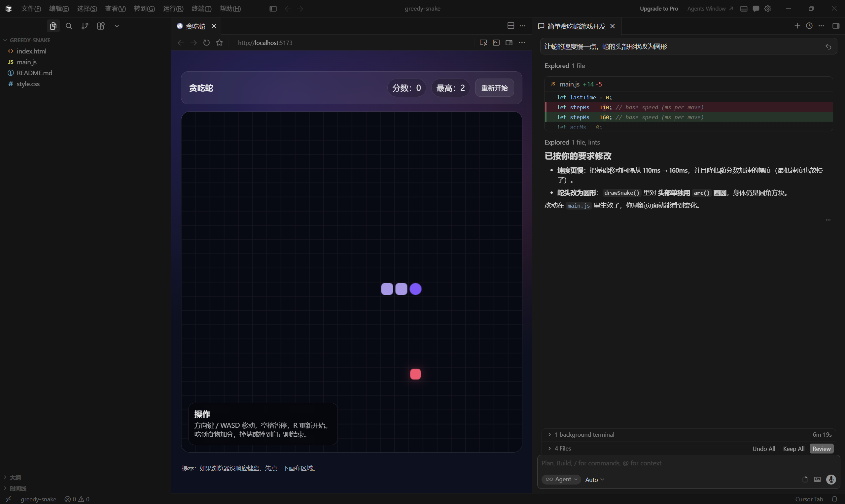Open style.css in the explorer
Screen dimensions: 845x504
(x=28, y=84)
